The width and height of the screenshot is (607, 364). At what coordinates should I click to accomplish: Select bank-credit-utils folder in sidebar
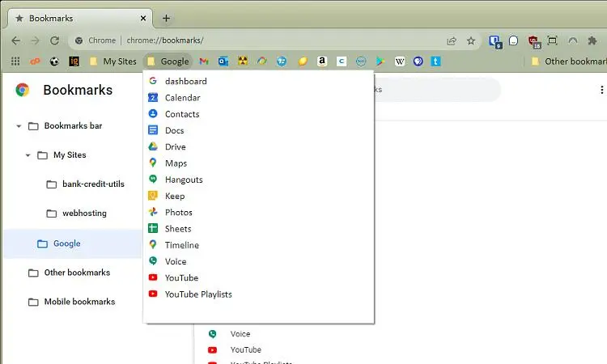86,184
